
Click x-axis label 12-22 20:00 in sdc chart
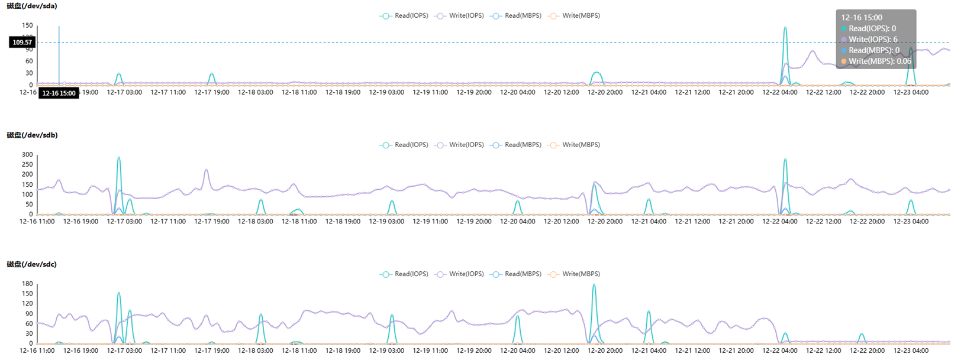pos(867,351)
